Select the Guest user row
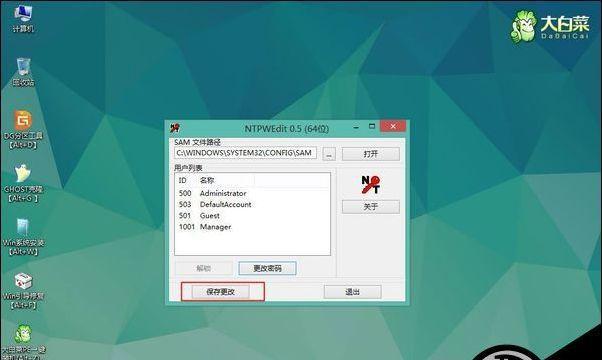Screen dimensions: 602x360 tap(252, 215)
